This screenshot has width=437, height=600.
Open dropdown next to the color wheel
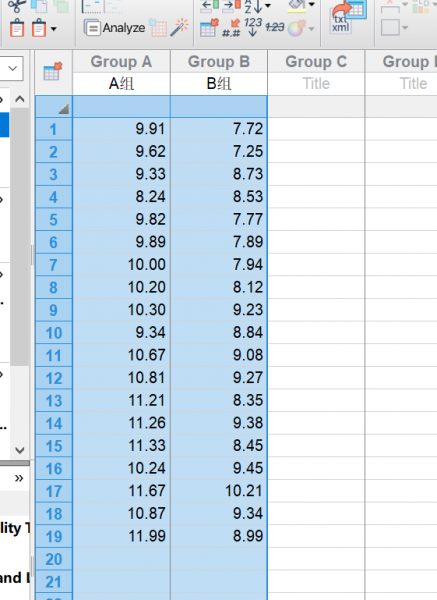[x=311, y=29]
